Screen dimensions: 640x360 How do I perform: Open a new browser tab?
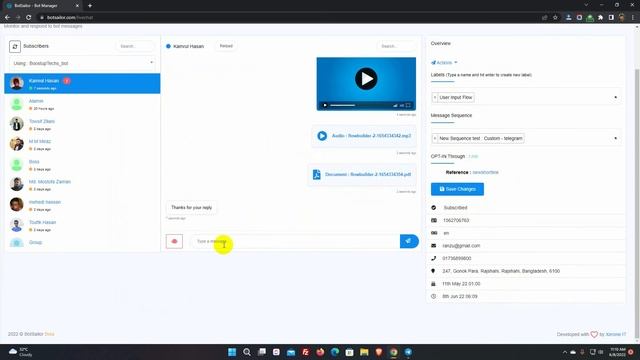coord(90,6)
